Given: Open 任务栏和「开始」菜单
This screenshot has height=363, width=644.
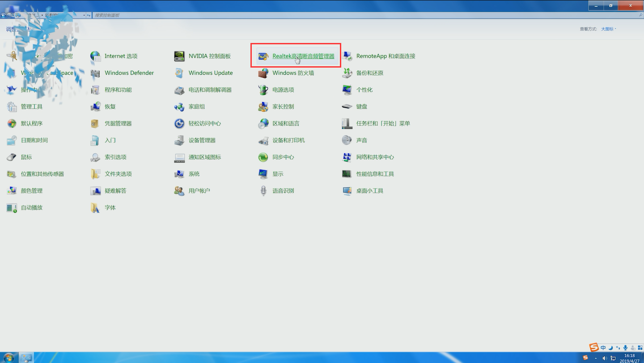Looking at the screenshot, I should [376, 124].
